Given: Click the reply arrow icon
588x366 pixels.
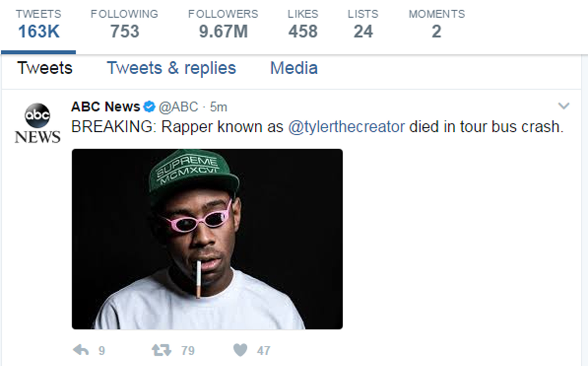Looking at the screenshot, I should [x=81, y=350].
